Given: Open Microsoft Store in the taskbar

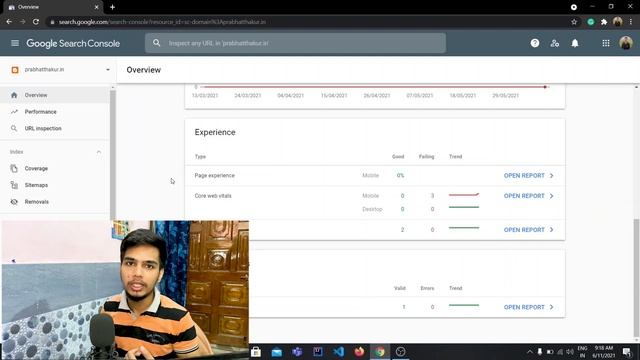Looking at the screenshot, I should [256, 352].
